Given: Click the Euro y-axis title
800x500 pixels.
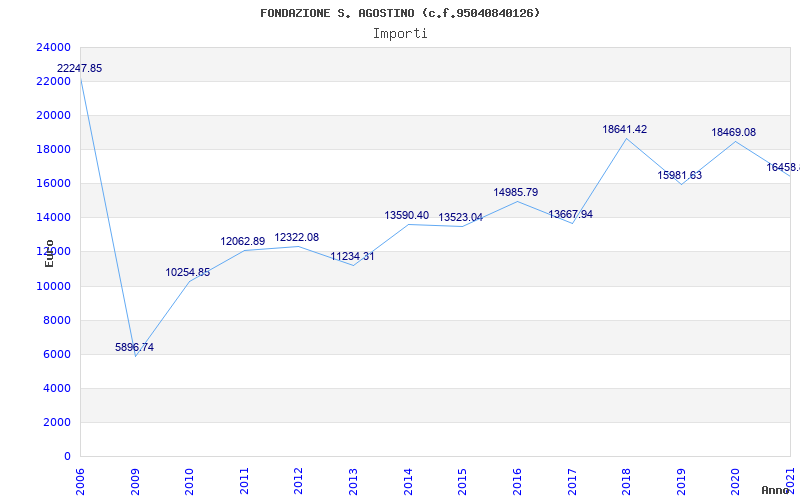Looking at the screenshot, I should click(x=49, y=253).
